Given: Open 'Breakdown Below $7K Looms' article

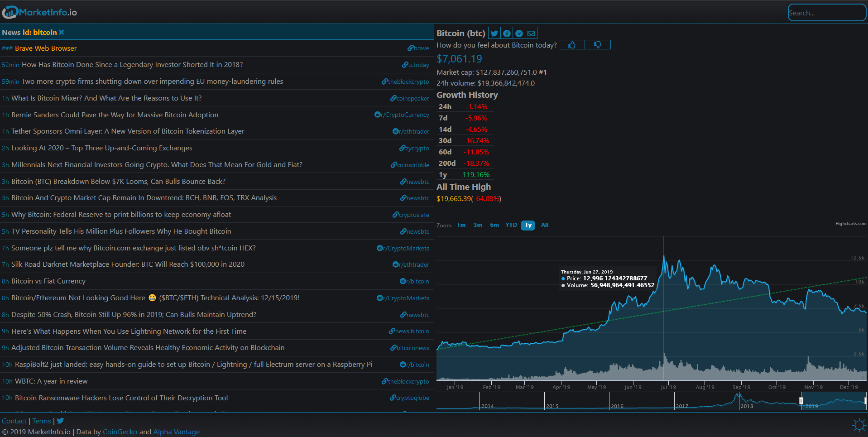Looking at the screenshot, I should pos(118,182).
